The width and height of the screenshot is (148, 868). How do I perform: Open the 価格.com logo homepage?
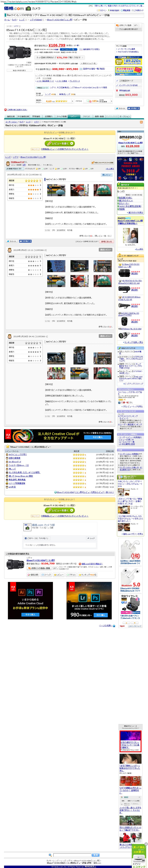14,8
